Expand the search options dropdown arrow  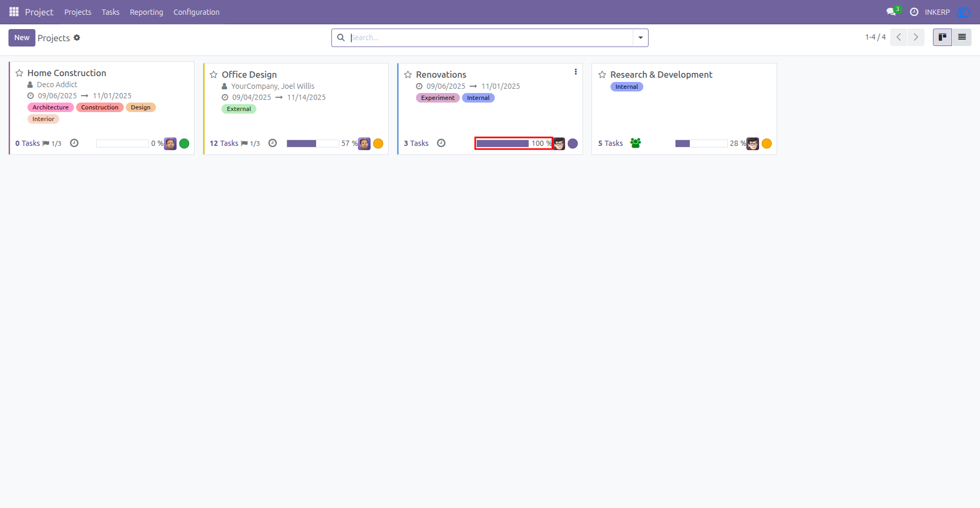pyautogui.click(x=641, y=38)
